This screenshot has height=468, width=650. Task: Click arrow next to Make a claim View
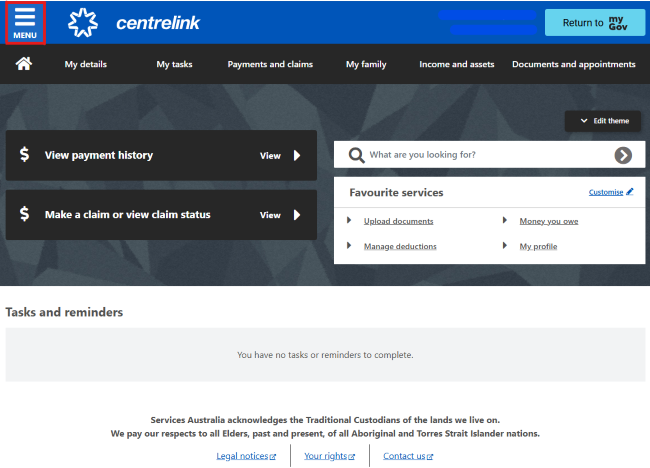(297, 215)
